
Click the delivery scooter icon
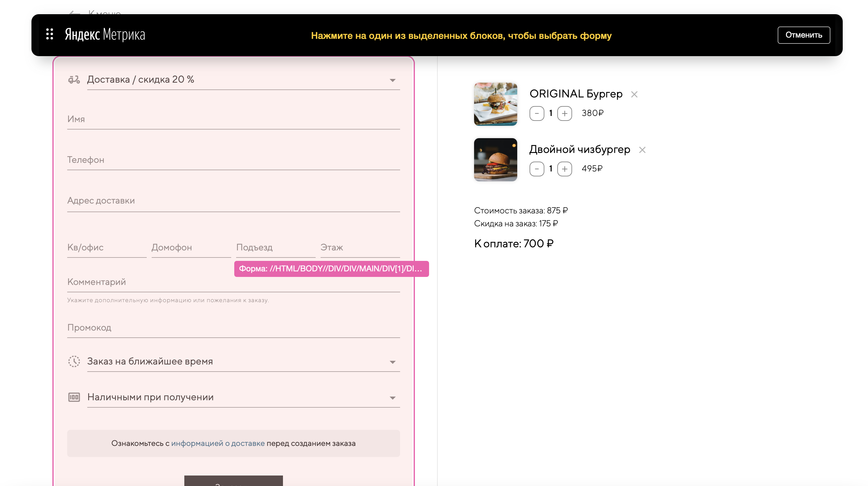(x=74, y=80)
